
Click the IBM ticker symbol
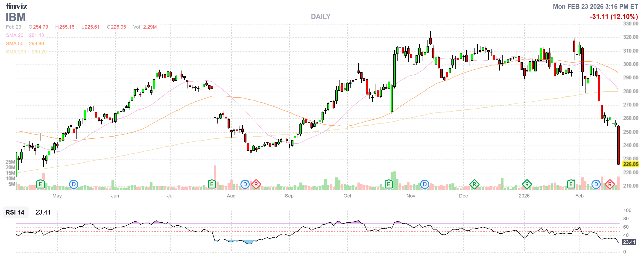15,17
